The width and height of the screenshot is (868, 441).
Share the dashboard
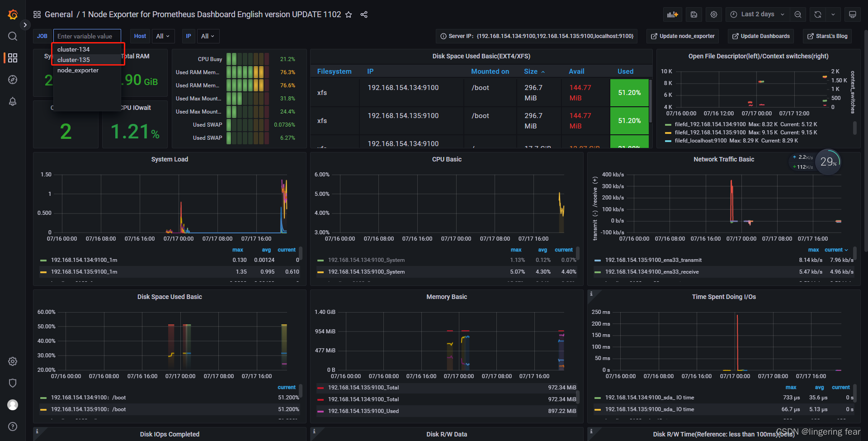pyautogui.click(x=364, y=14)
